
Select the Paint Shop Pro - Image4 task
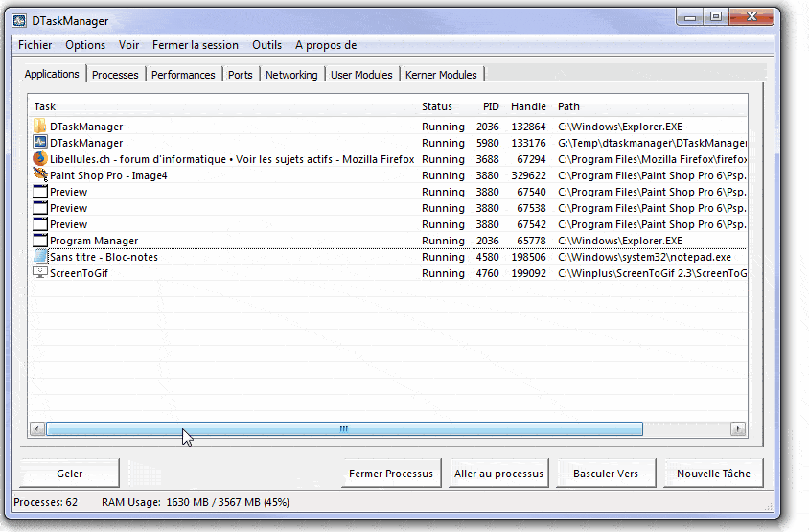click(x=108, y=175)
